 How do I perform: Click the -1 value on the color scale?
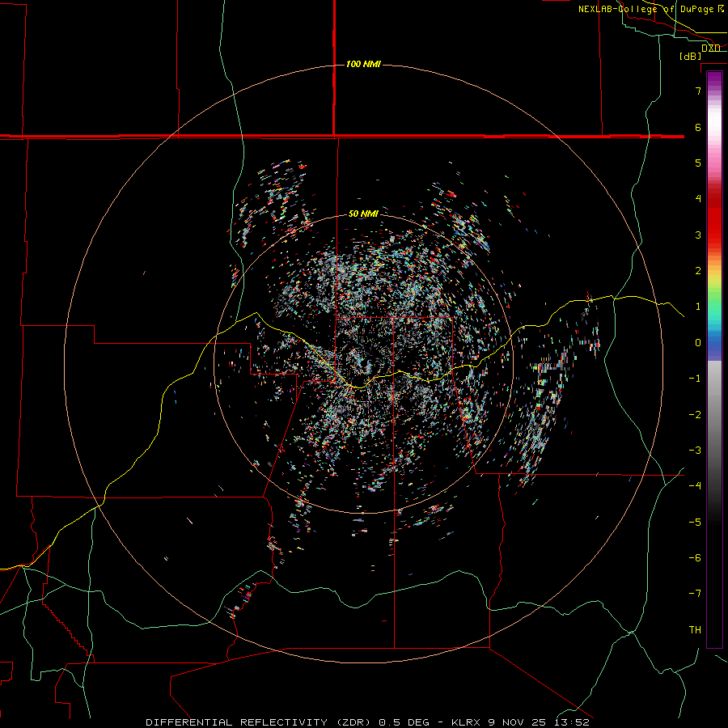click(x=695, y=379)
